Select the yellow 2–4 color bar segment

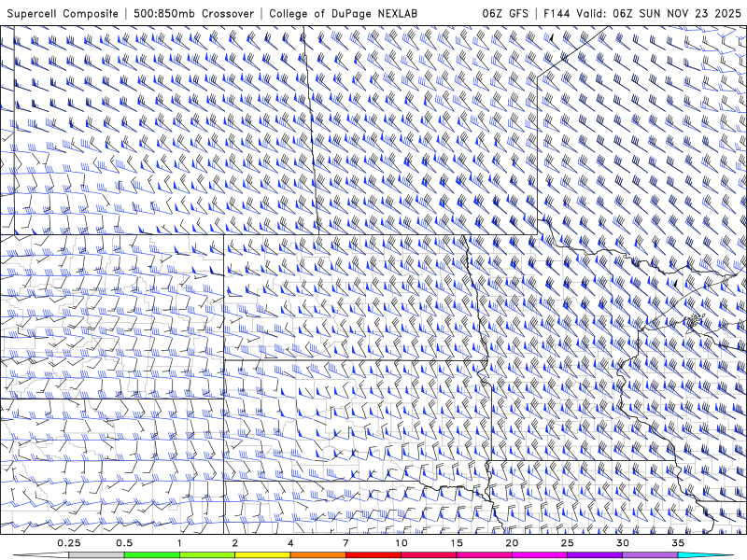(x=262, y=555)
